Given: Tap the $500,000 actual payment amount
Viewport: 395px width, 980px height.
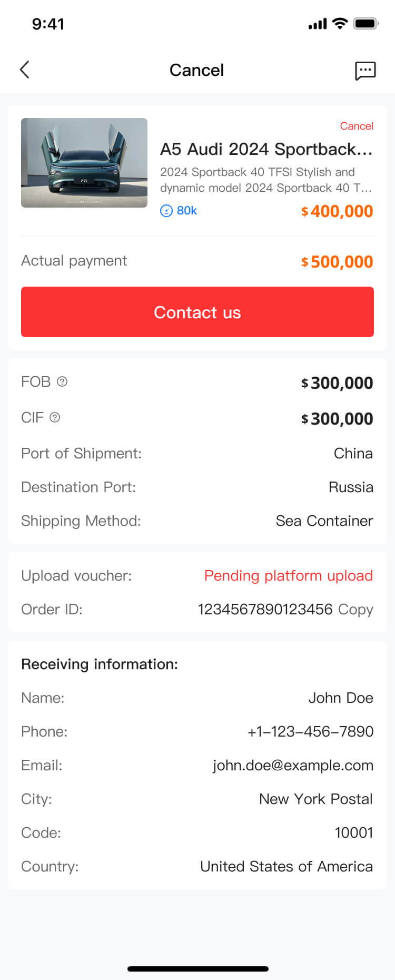Looking at the screenshot, I should pyautogui.click(x=337, y=261).
